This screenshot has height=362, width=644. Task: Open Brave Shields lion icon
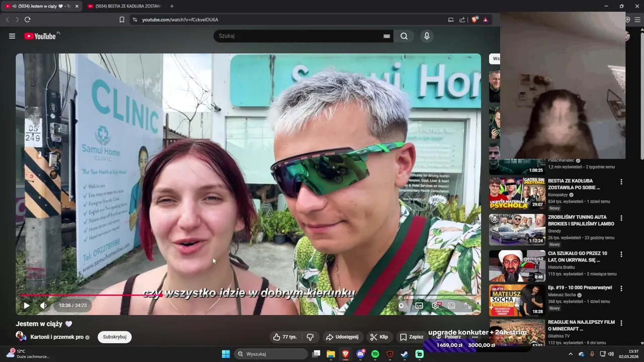tap(474, 20)
